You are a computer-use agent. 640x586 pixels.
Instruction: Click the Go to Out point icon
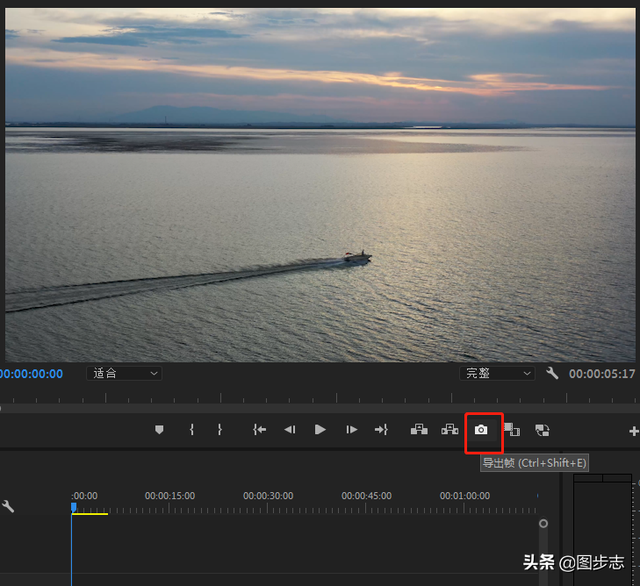tap(381, 430)
